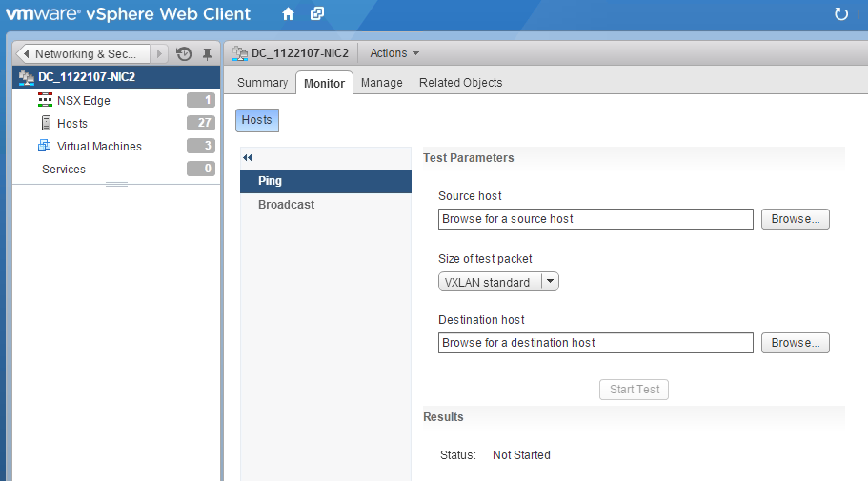Go to vSphere Home icon

[288, 14]
